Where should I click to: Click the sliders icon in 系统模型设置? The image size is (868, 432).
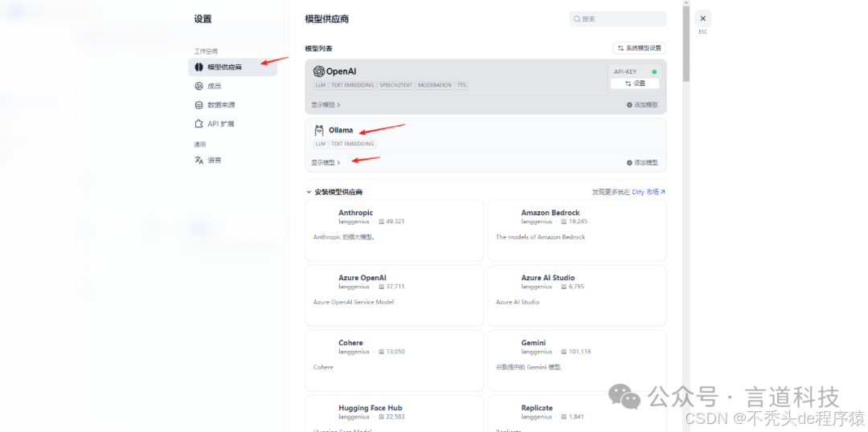click(620, 48)
